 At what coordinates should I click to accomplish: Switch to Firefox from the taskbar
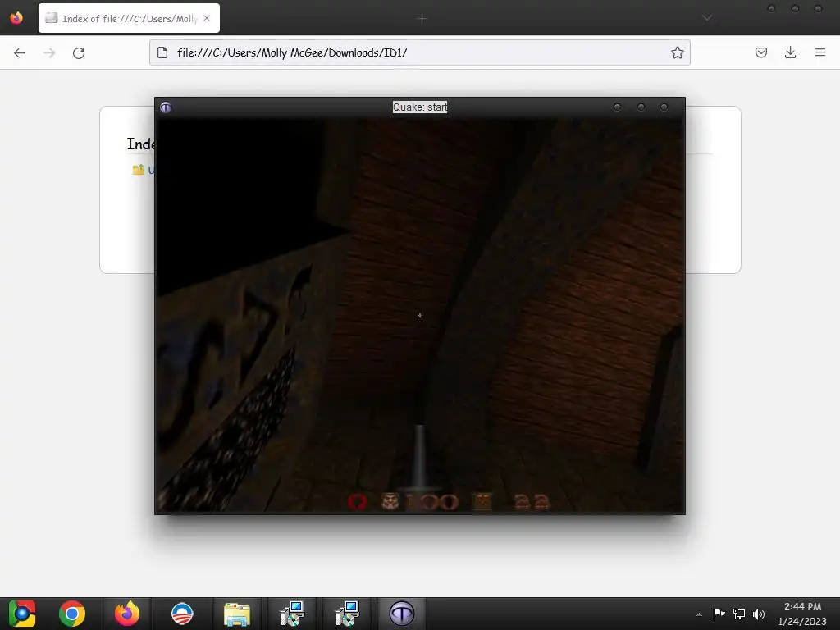(x=127, y=614)
